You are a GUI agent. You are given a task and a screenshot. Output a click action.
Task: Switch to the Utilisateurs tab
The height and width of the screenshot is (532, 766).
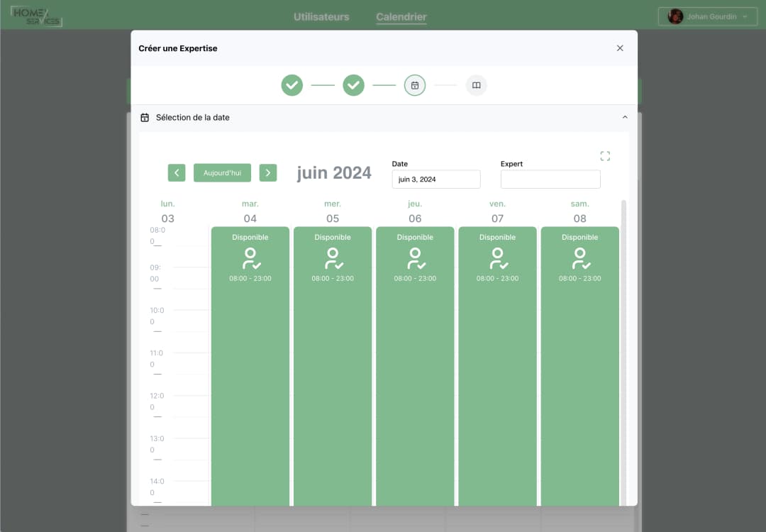point(321,16)
